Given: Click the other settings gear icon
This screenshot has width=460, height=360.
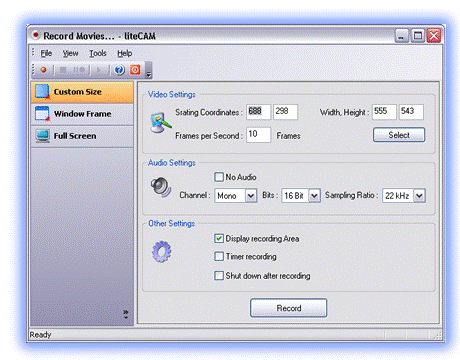Looking at the screenshot, I should (x=161, y=251).
